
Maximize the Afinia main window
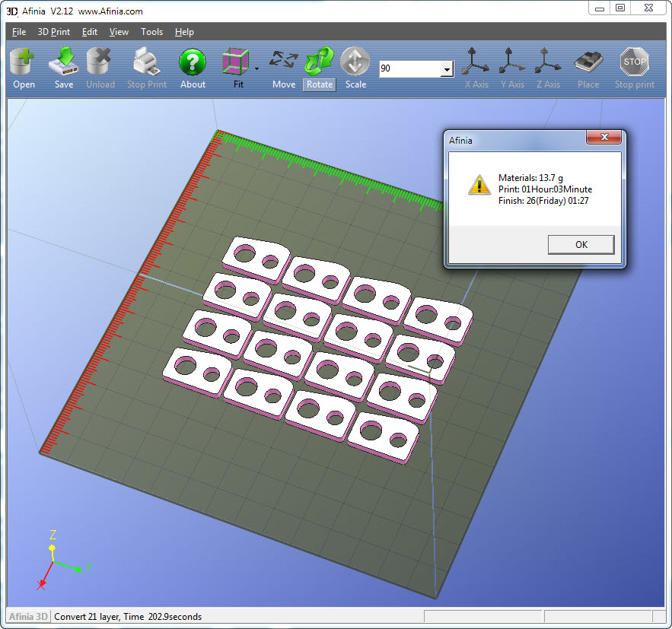click(x=620, y=8)
